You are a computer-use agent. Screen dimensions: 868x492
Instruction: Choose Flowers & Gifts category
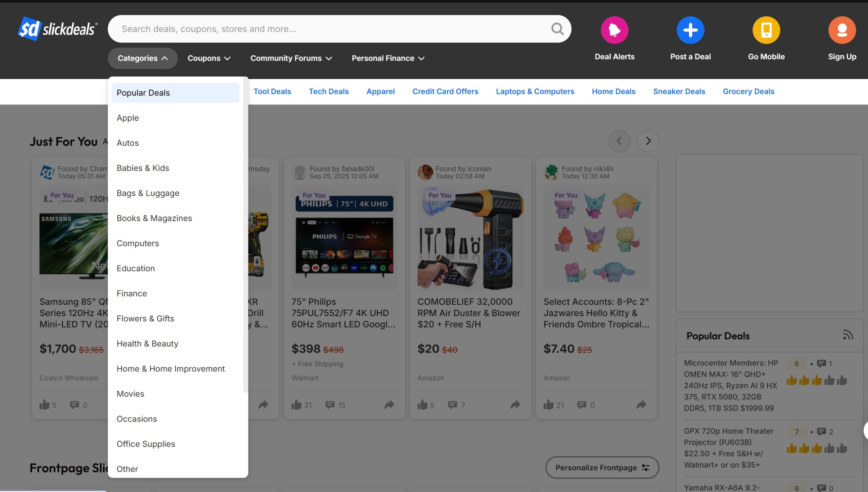tap(175, 319)
